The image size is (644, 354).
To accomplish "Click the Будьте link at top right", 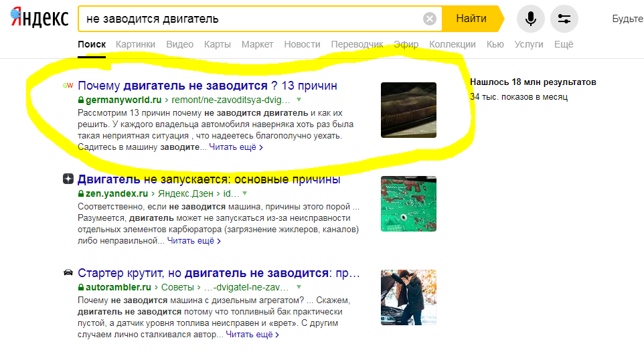I will tap(628, 19).
